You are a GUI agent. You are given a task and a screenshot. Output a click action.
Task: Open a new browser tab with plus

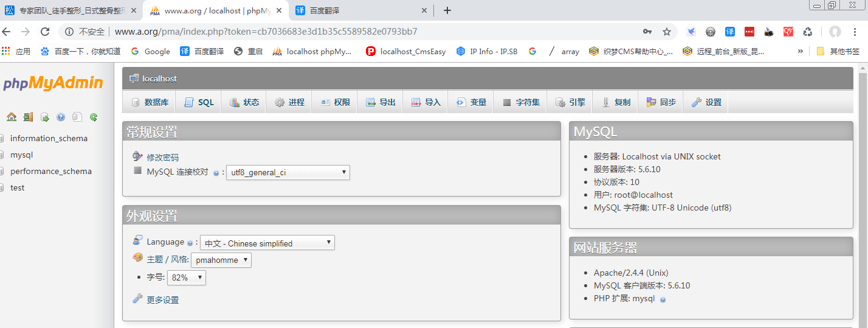point(447,10)
